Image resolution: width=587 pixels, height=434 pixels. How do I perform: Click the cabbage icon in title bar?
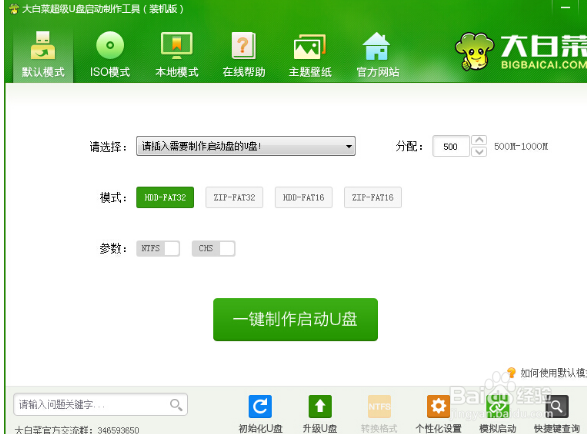[14, 9]
